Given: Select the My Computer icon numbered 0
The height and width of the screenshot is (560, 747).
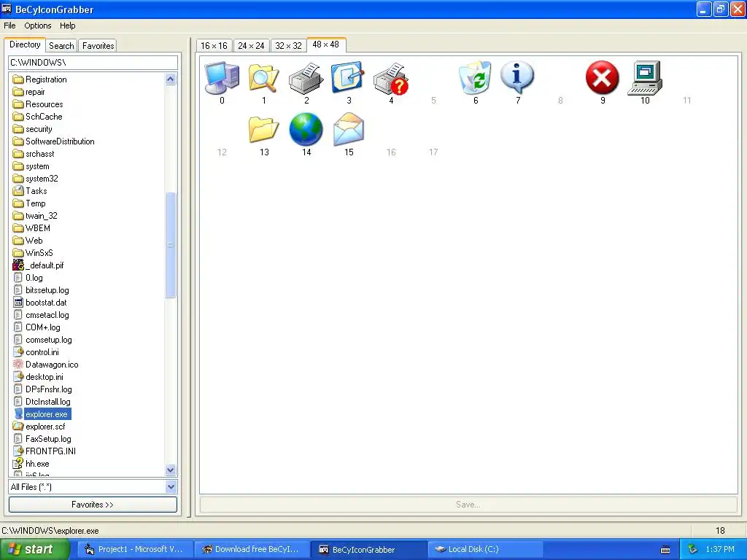Looking at the screenshot, I should pos(222,77).
